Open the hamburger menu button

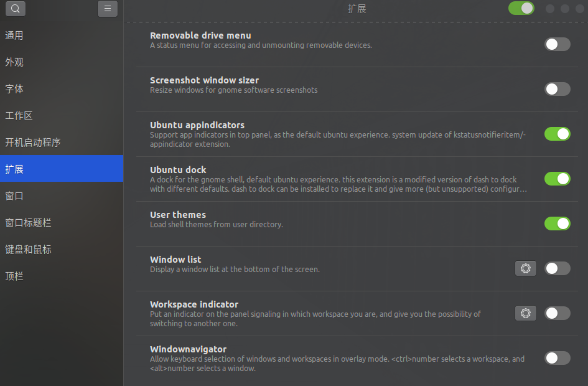(x=108, y=9)
